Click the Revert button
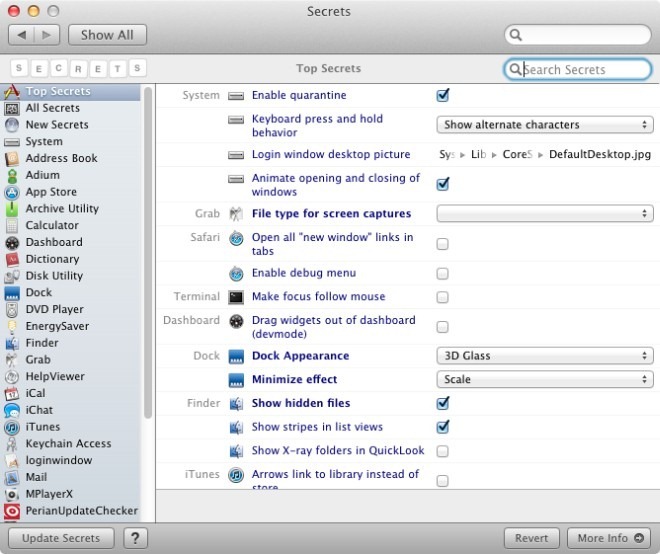Viewport: 660px width, 554px height. (x=532, y=538)
